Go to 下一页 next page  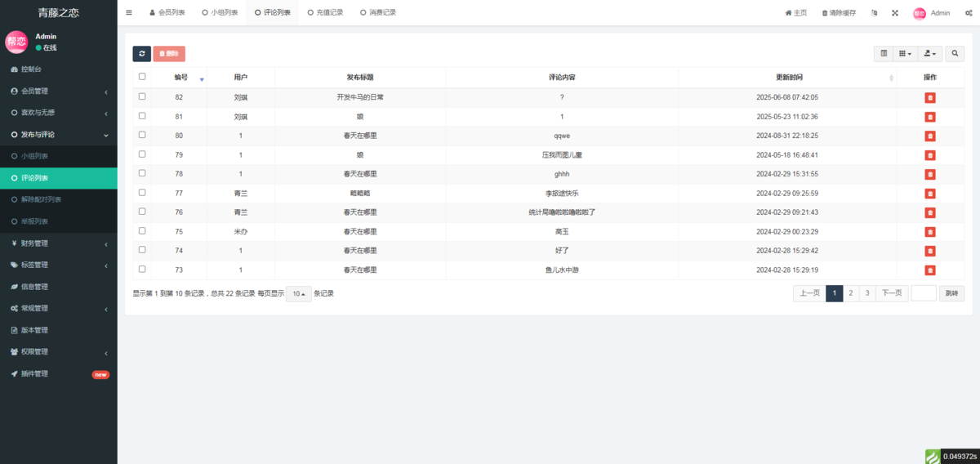tap(892, 293)
